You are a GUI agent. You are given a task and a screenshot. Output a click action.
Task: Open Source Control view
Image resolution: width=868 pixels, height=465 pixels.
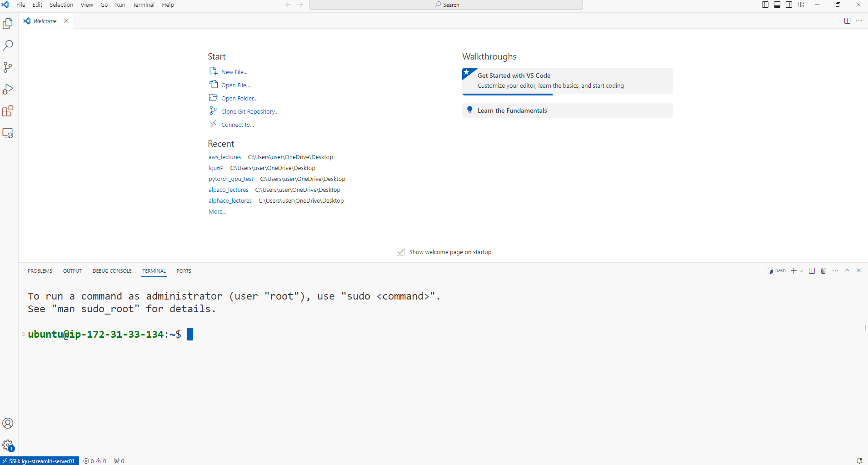[8, 67]
